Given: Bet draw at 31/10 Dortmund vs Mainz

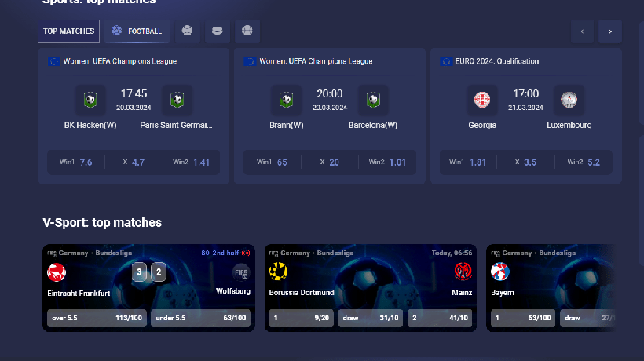Looking at the screenshot, I should 371,318.
